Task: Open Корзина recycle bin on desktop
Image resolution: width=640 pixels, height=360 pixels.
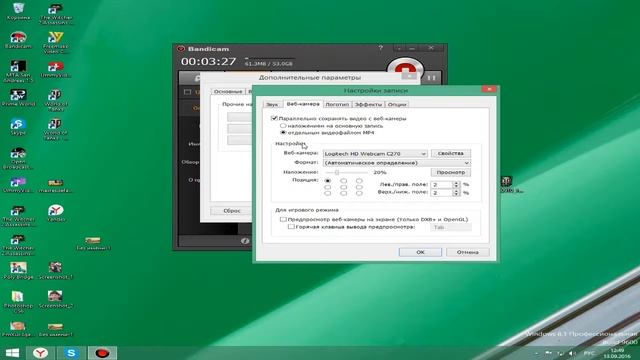Action: pyautogui.click(x=18, y=11)
